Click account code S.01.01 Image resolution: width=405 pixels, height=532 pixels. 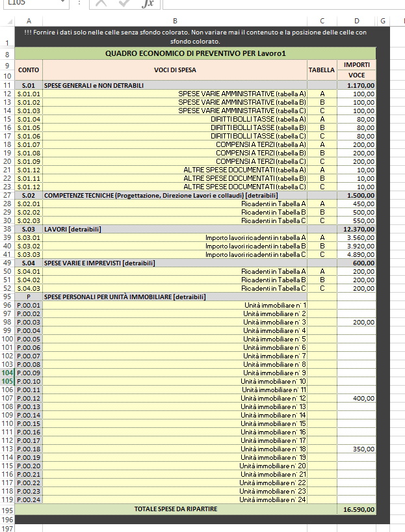coord(29,94)
